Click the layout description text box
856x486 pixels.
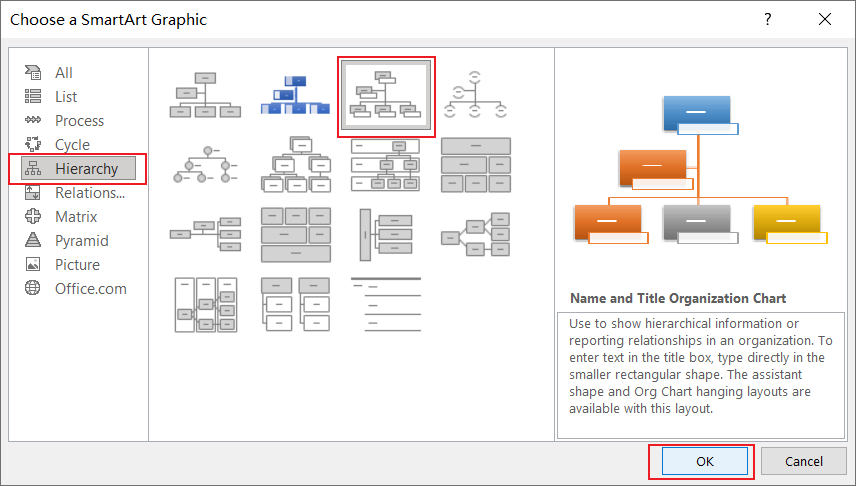(701, 375)
